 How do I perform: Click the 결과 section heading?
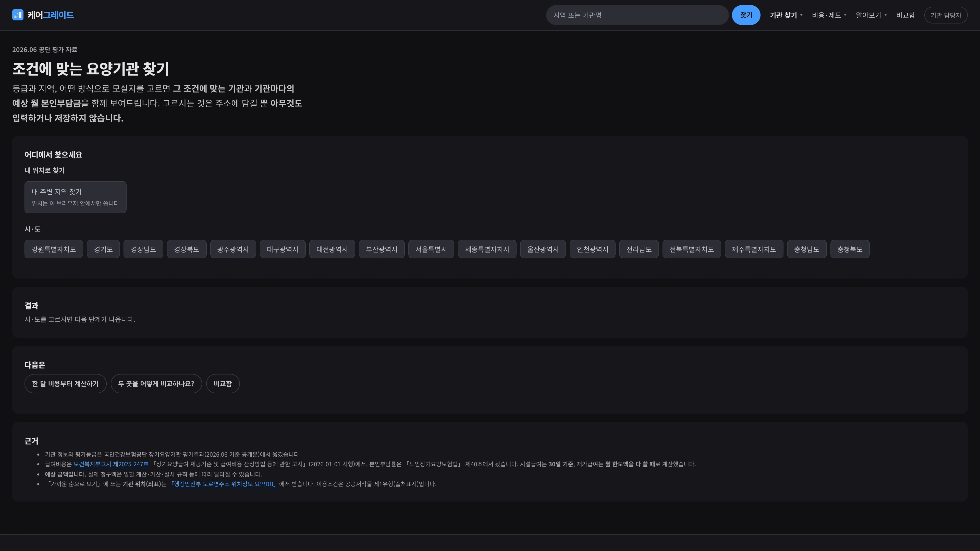31,306
